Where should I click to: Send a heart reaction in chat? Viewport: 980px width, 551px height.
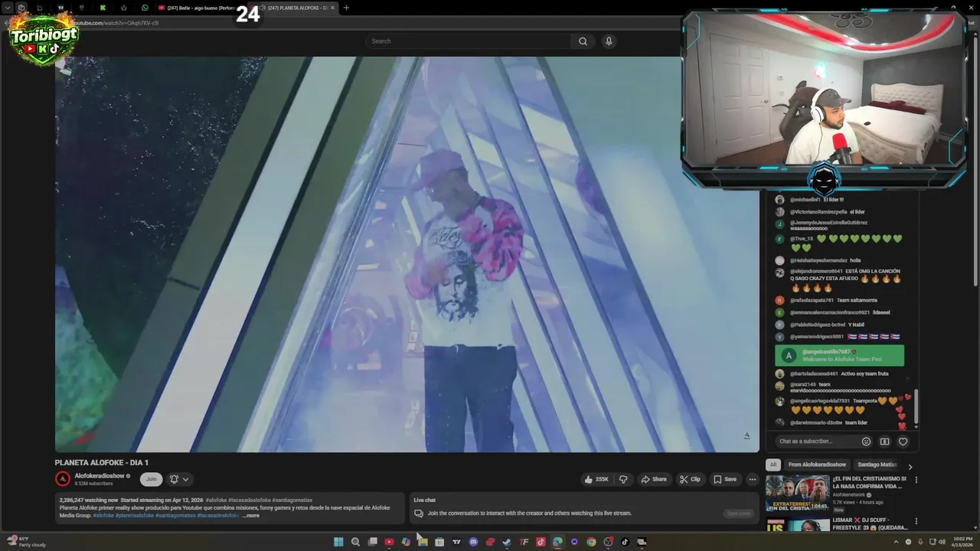click(x=903, y=442)
